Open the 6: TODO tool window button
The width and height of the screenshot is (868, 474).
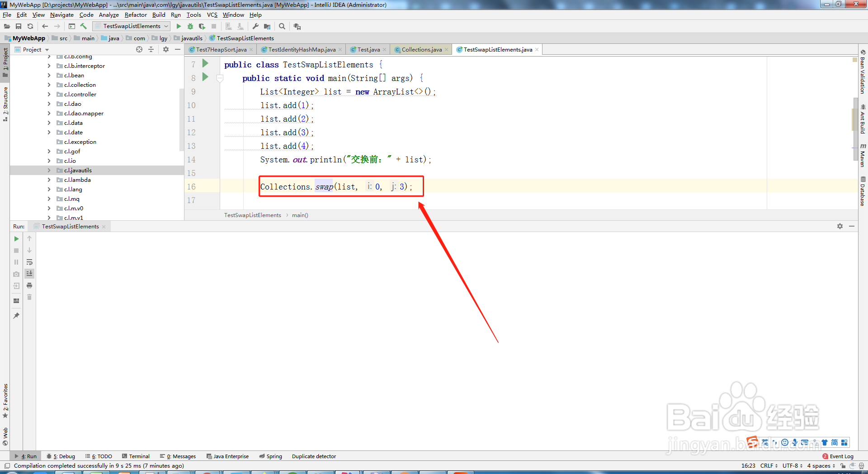[99, 456]
